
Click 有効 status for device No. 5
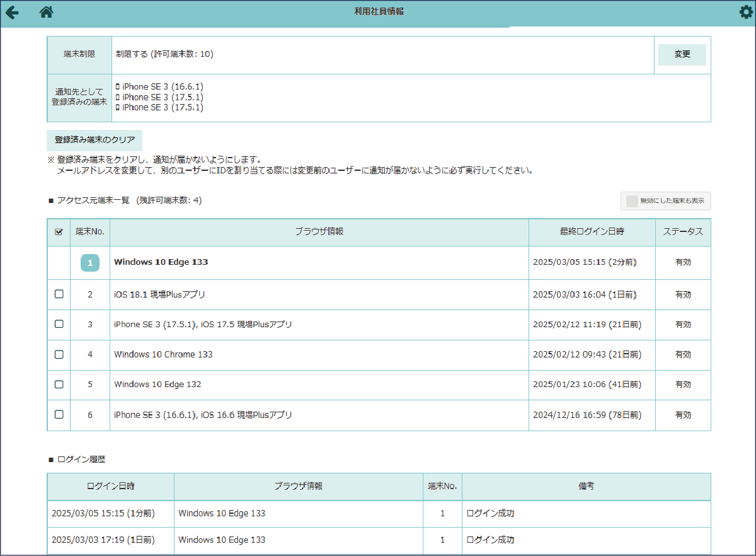point(683,385)
